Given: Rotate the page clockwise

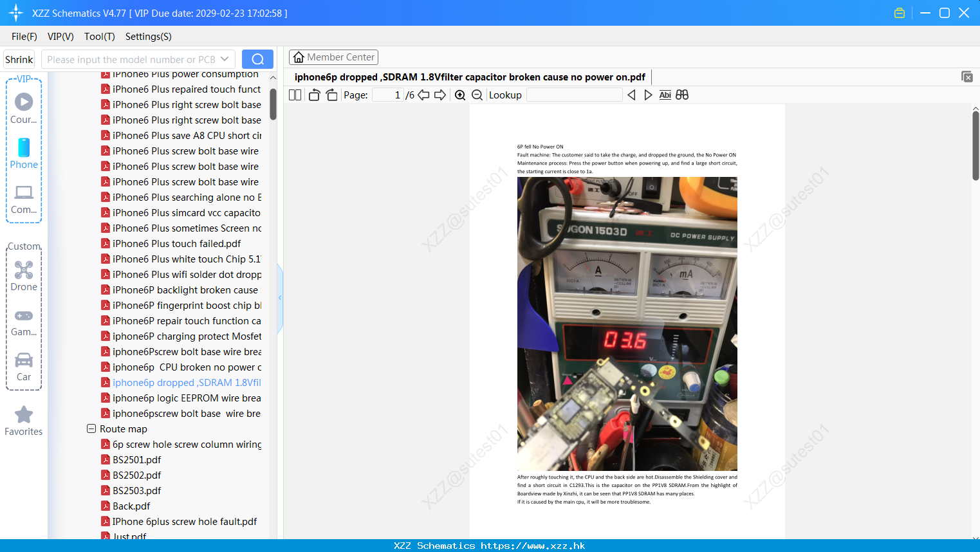Looking at the screenshot, I should coord(331,95).
